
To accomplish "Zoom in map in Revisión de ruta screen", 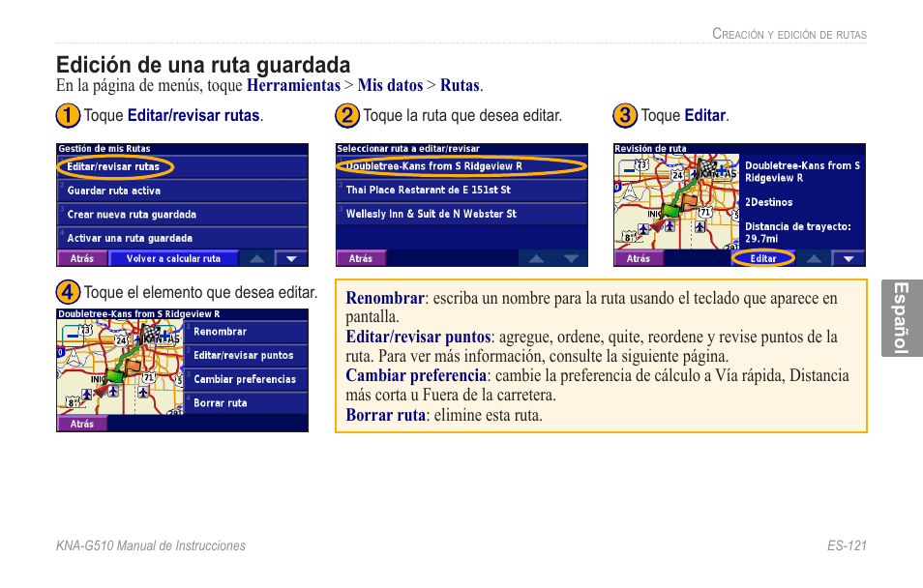I will [x=723, y=170].
